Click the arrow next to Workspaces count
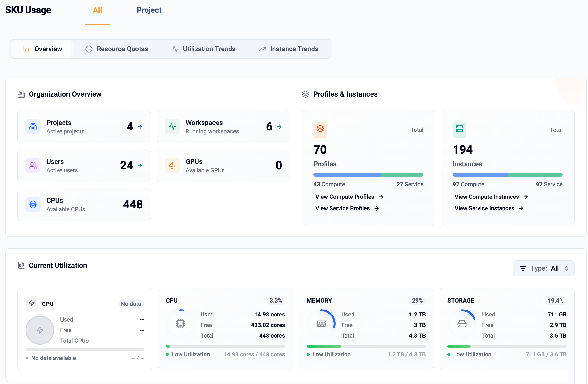Image resolution: width=588 pixels, height=384 pixels. click(279, 126)
